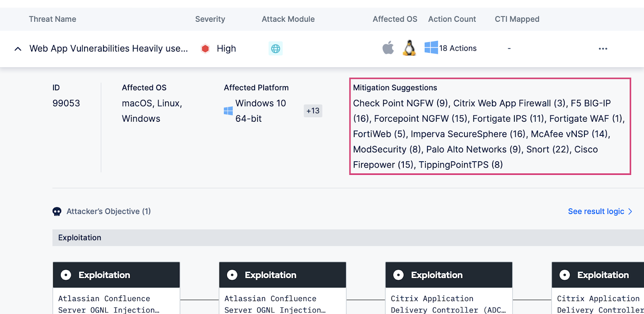Click the Exploitation section bar

pos(348,238)
